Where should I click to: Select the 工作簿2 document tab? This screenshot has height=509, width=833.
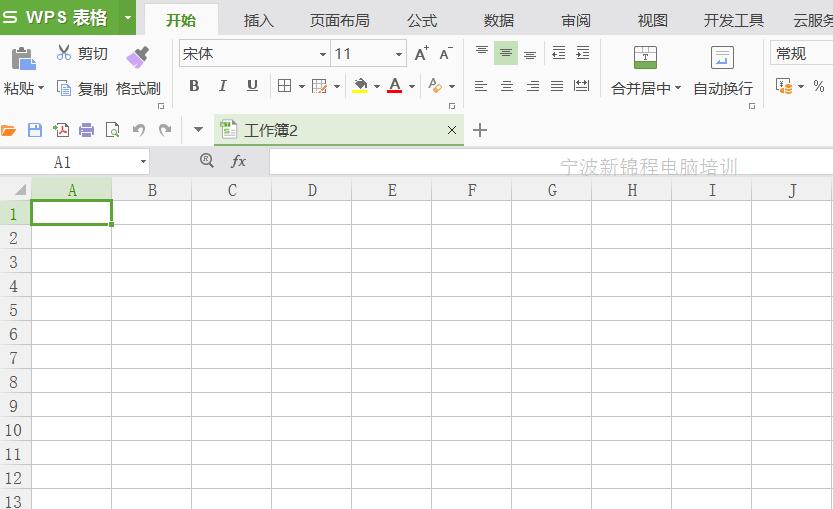pos(338,130)
